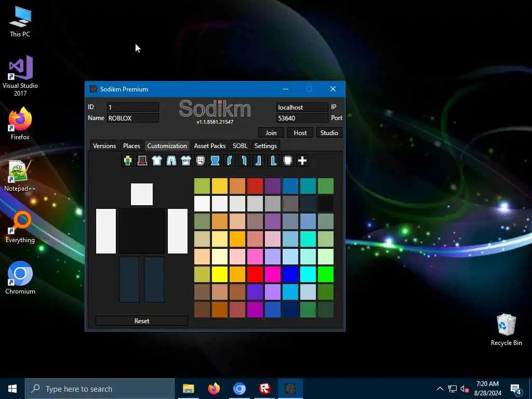This screenshot has height=399, width=532.
Task: Select the Firefox desktop shortcut
Action: 20,124
